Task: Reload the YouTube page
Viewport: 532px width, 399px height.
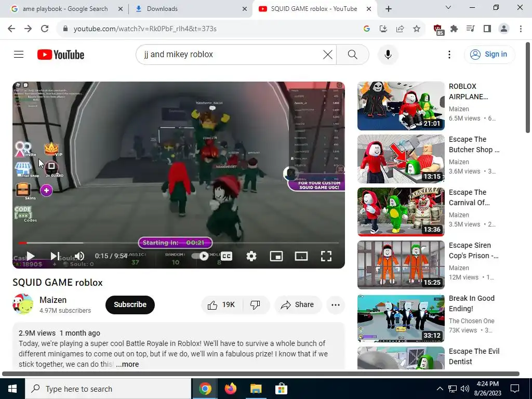Action: (x=45, y=29)
